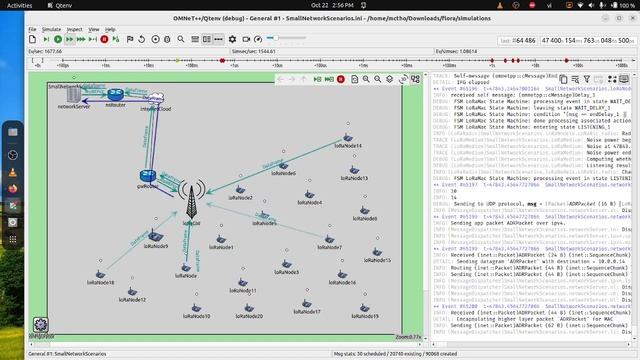Click the module view icon in canvas toolbar

pos(415,79)
